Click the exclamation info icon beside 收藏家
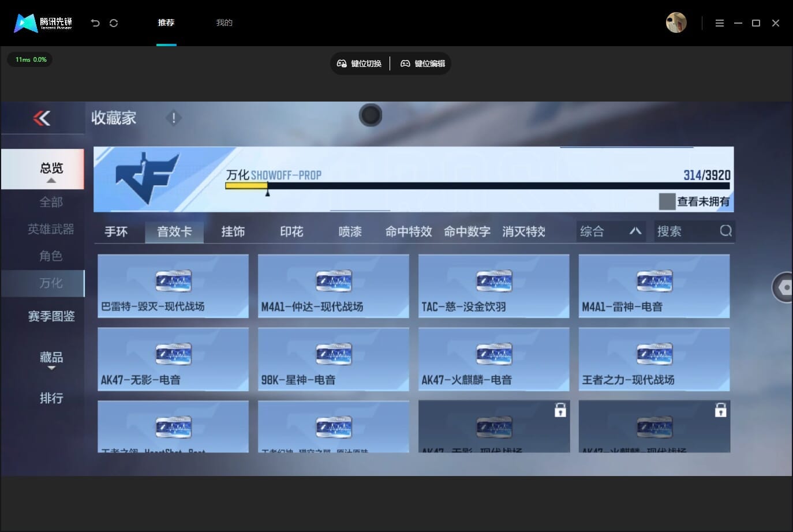The image size is (793, 532). [x=173, y=118]
